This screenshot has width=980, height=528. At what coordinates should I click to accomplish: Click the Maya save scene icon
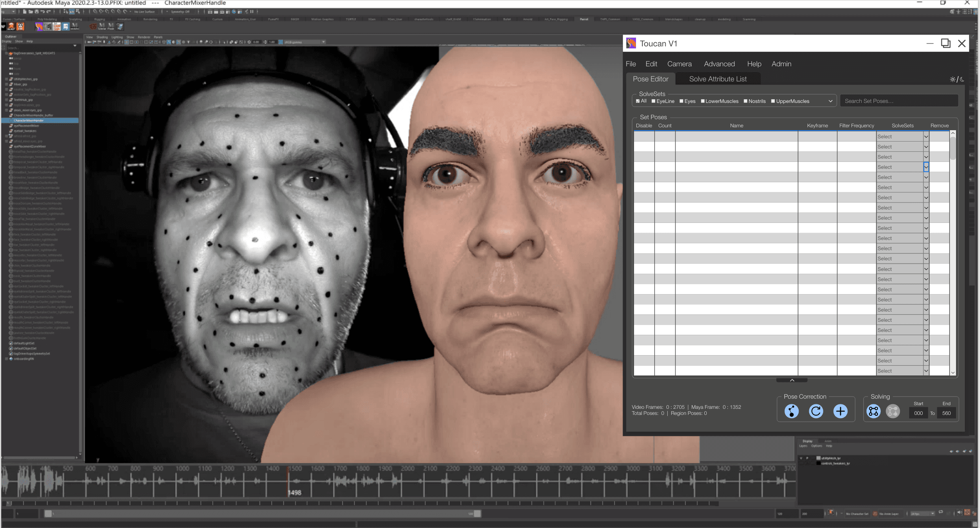pos(36,12)
